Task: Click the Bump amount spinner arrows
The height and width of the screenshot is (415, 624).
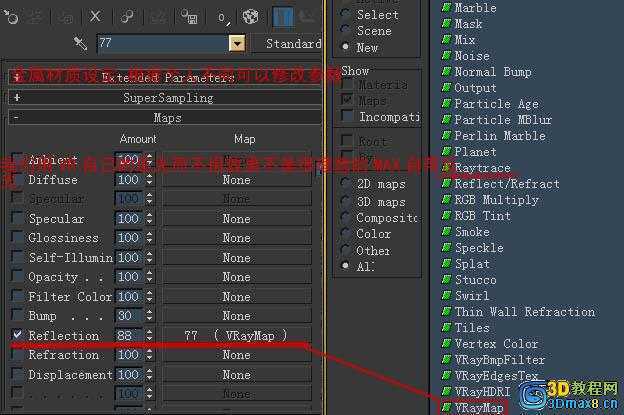Action: (x=149, y=316)
